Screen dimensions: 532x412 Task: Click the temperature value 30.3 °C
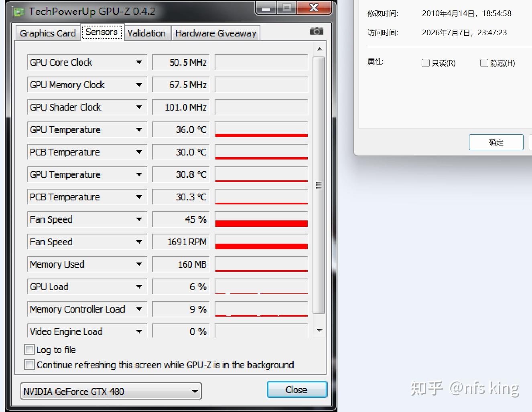click(x=181, y=197)
